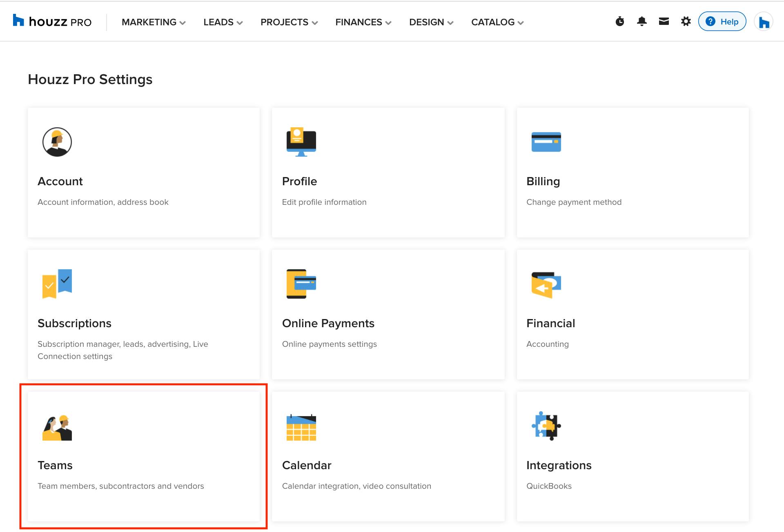
Task: Click the Financial wallet icon
Action: (x=546, y=285)
